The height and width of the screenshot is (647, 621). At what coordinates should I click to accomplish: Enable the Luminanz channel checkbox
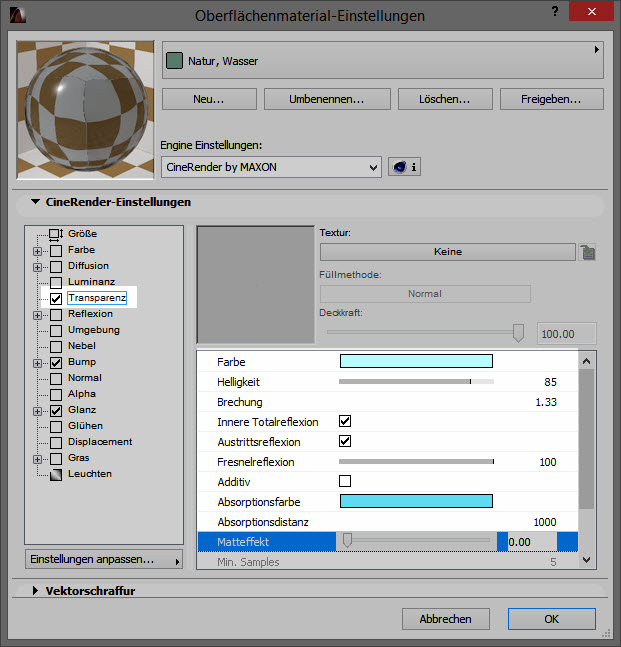tap(56, 283)
